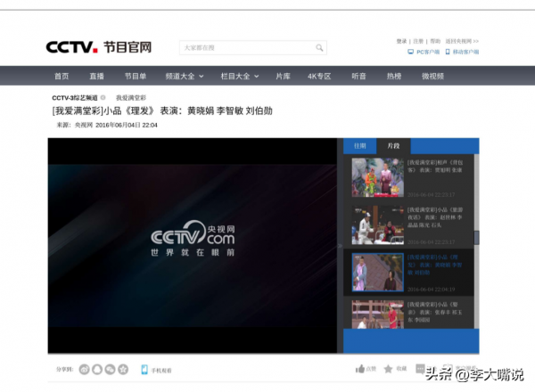Viewport: 535px width, 392px height.
Task: Play the first playlist thumbnail 相声
Action: [x=376, y=177]
